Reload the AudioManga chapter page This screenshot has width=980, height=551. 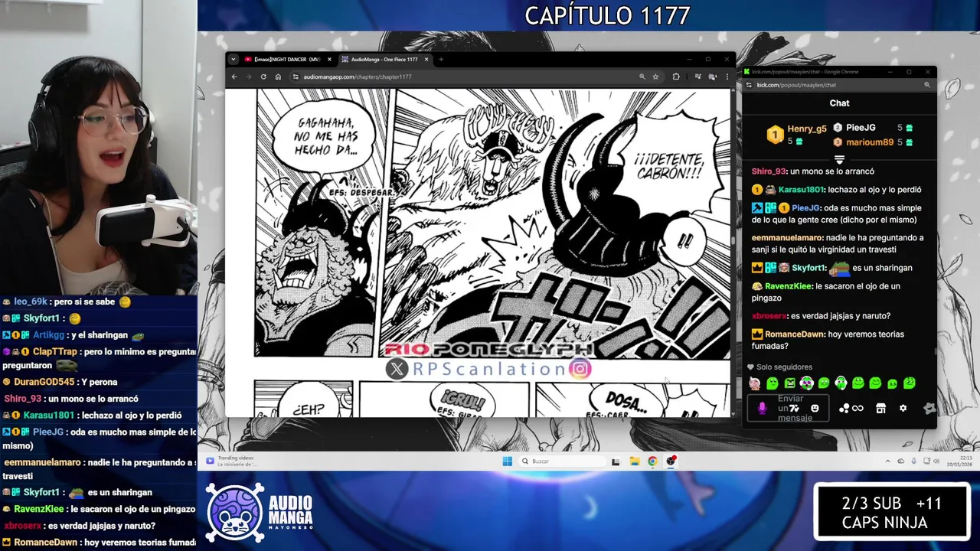[263, 77]
